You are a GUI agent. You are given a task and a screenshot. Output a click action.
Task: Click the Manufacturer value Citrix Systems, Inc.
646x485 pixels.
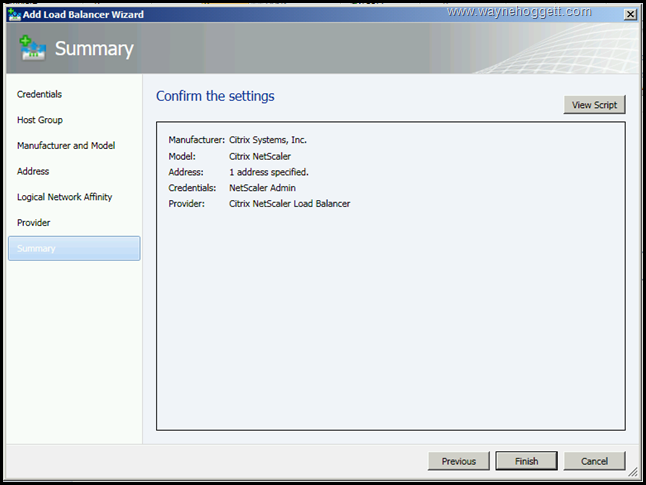click(x=268, y=140)
